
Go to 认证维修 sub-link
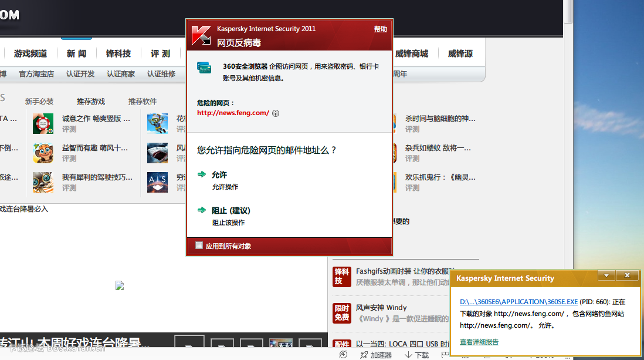point(161,74)
